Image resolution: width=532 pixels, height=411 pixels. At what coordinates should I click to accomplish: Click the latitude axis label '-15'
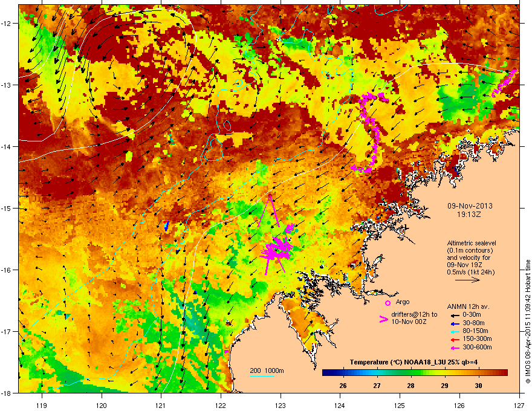tap(6, 208)
